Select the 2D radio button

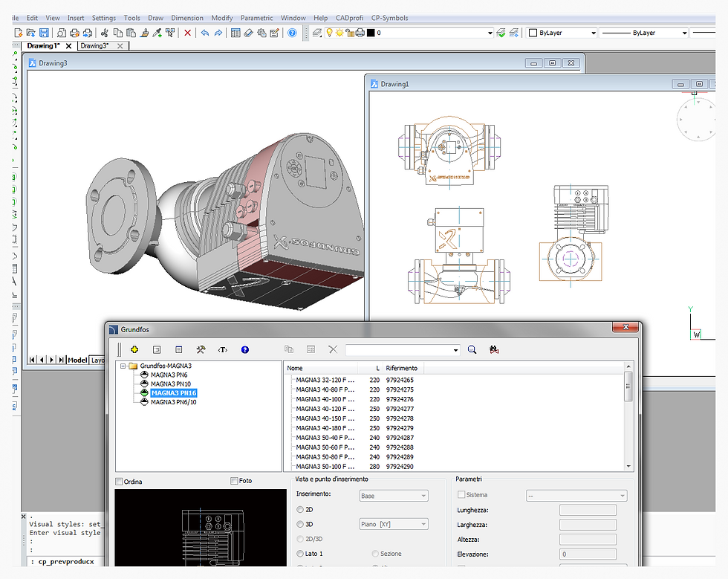[300, 510]
